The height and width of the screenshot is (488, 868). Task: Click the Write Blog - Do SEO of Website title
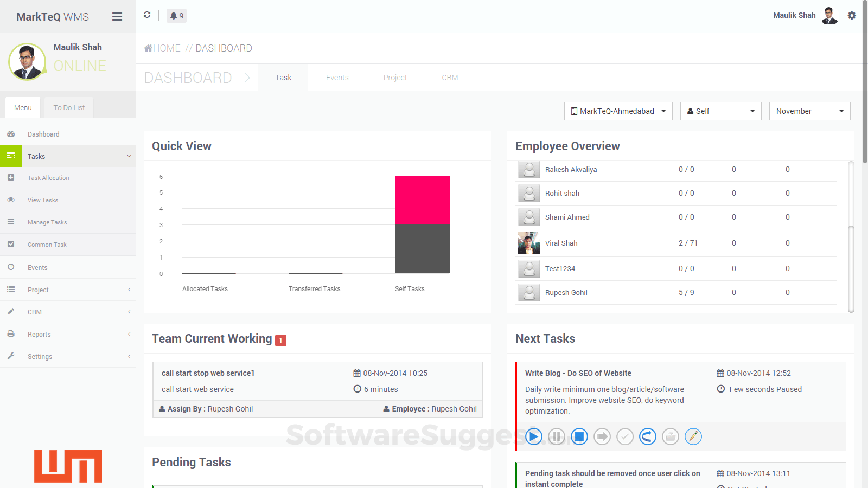coord(578,373)
